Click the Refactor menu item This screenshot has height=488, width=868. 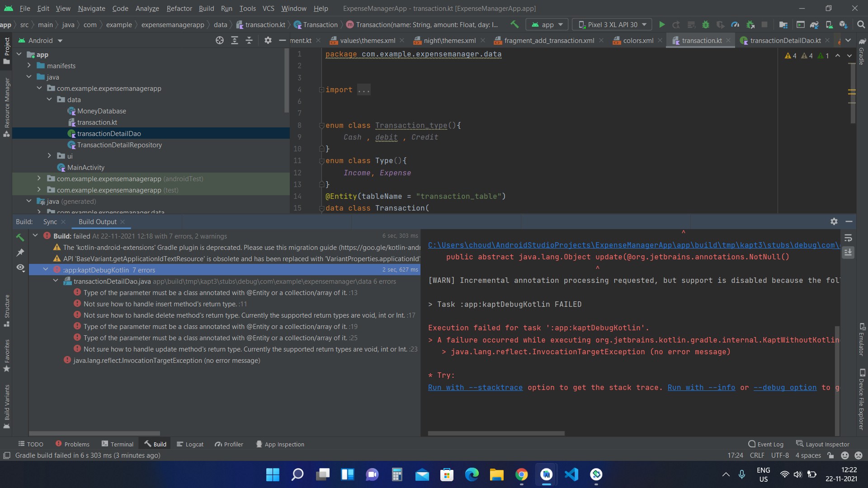pyautogui.click(x=180, y=8)
